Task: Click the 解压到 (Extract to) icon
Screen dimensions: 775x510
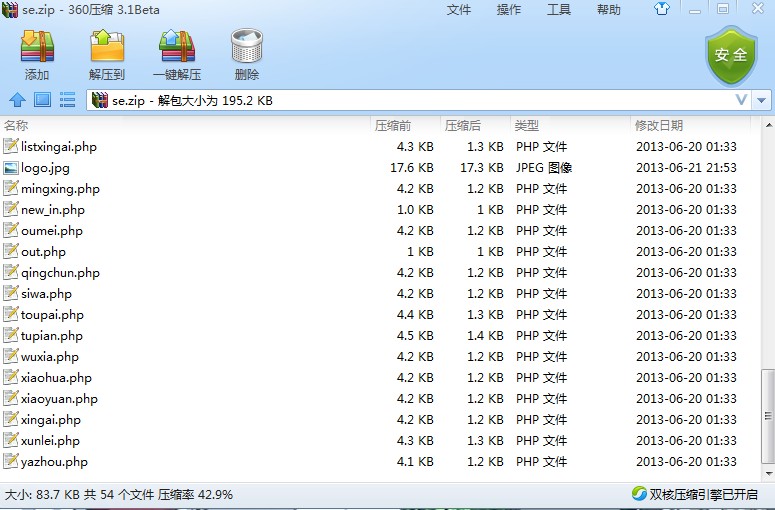Action: [107, 45]
